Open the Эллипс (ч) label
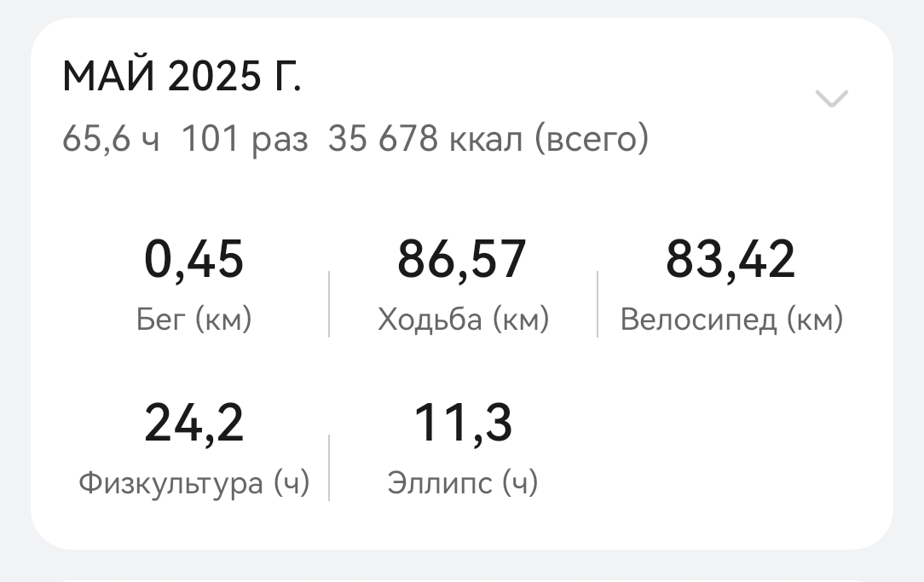Screen dimensions: 924x582 click(x=463, y=484)
